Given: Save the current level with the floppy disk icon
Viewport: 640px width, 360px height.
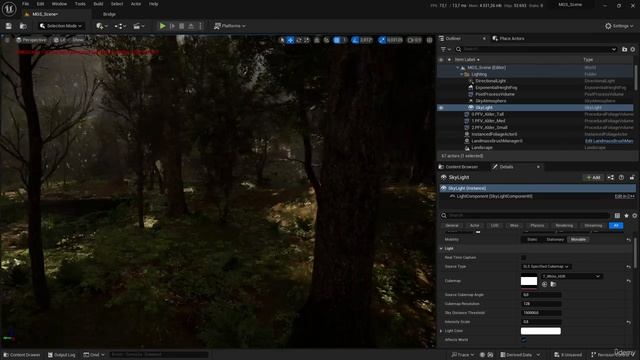Looking at the screenshot, I should point(9,26).
